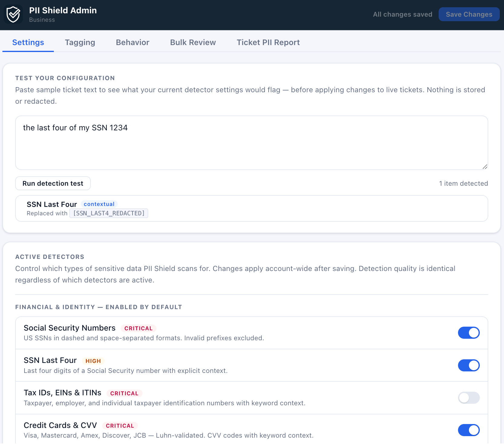The image size is (504, 444).
Task: Open the Settings tab
Action: click(28, 42)
